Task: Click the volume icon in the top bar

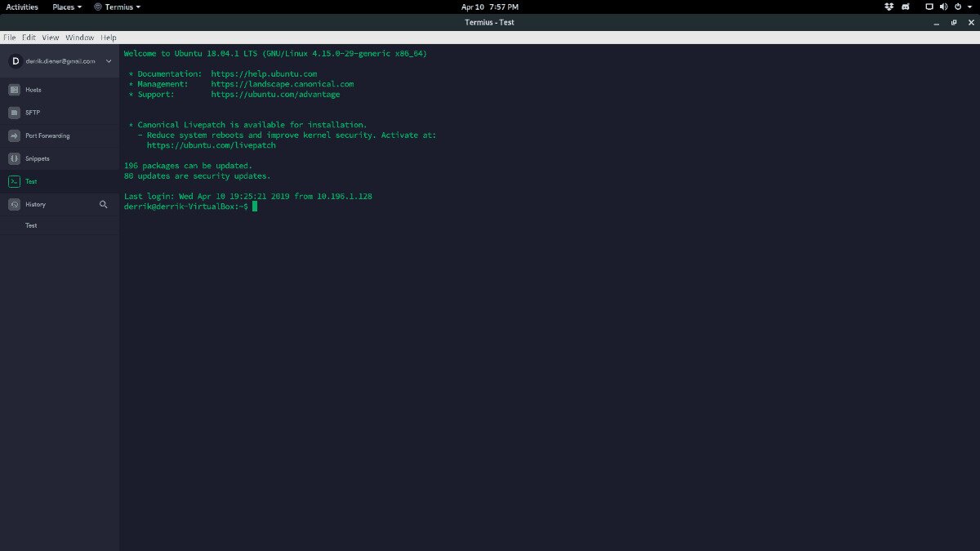Action: 943,7
